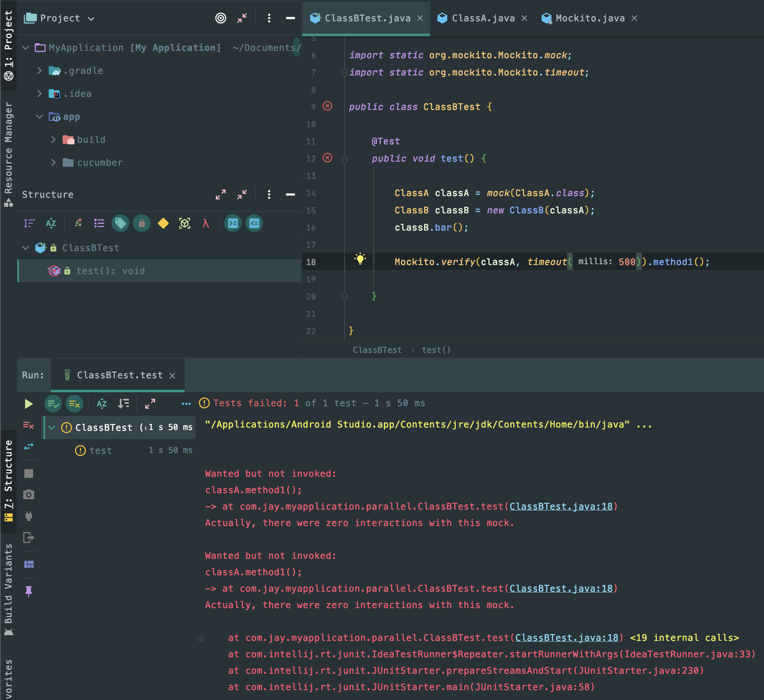764x700 pixels.
Task: Click the sort alphabetically icon in Structure toolbar
Action: point(51,223)
